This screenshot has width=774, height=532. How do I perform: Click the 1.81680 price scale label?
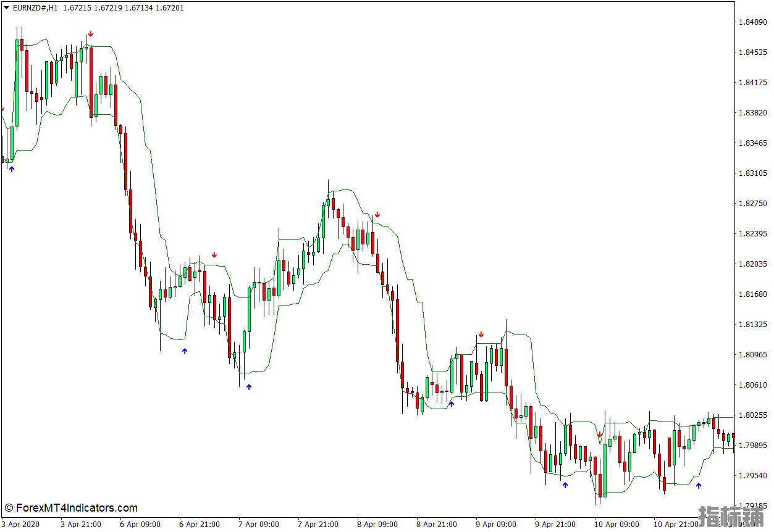click(x=753, y=294)
